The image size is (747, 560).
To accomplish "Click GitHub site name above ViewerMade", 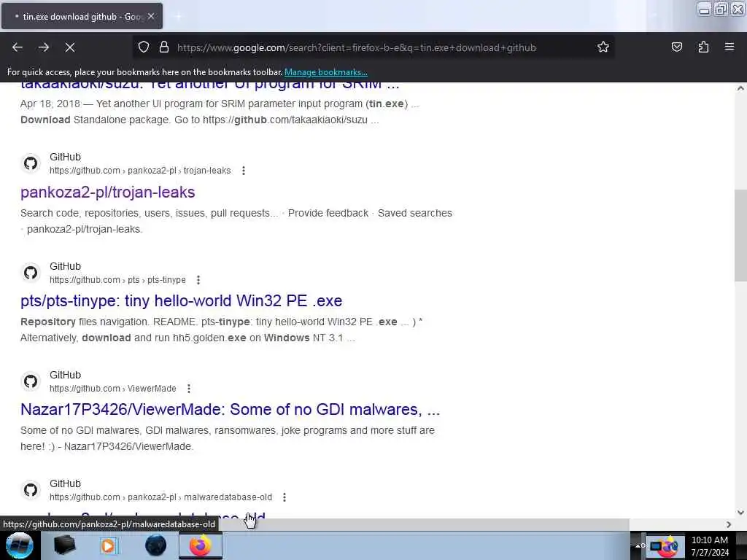I will click(65, 375).
